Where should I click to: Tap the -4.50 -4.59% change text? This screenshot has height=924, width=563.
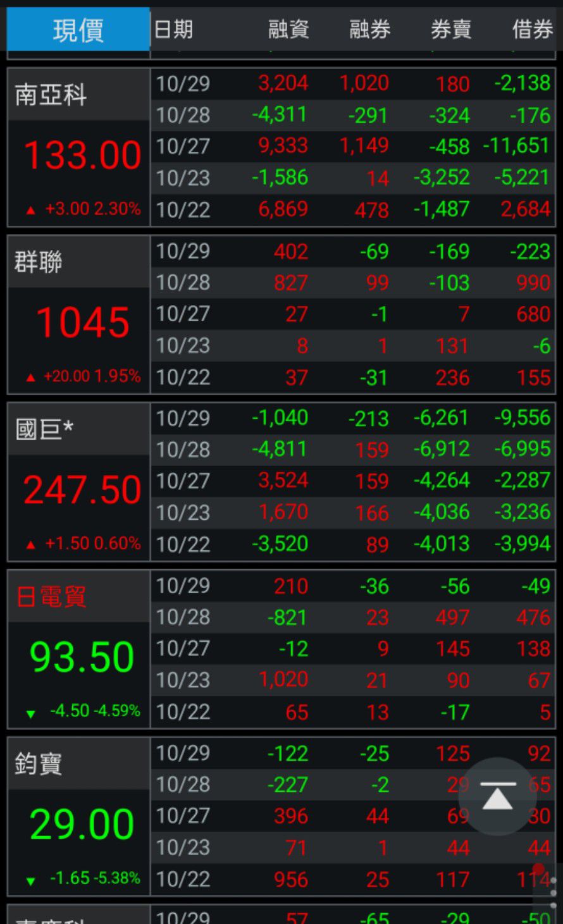(x=95, y=711)
